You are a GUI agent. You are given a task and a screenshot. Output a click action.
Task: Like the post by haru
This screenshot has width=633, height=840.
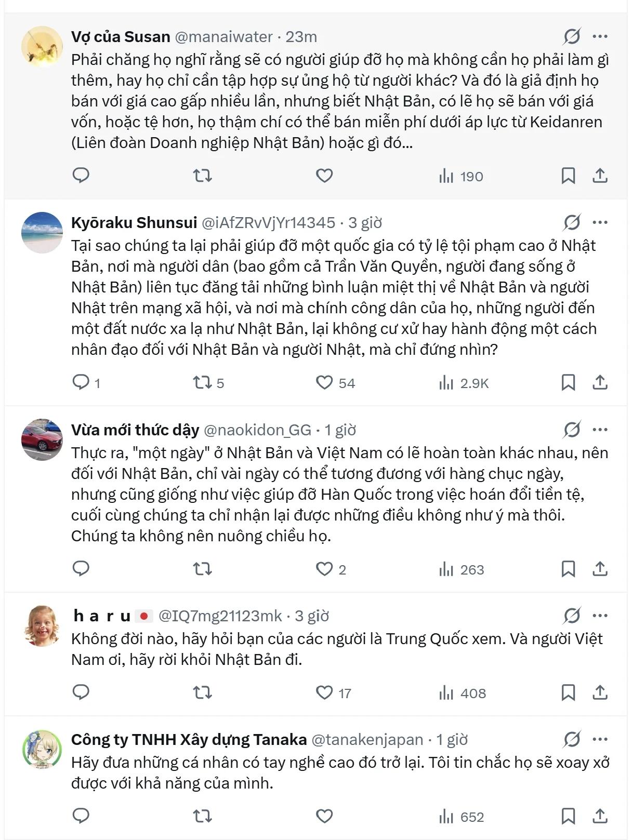point(324,692)
